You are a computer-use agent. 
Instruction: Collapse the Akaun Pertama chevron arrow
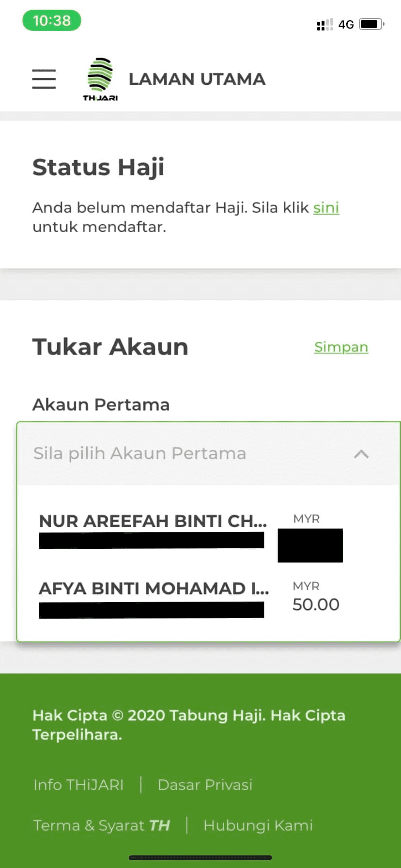tap(361, 454)
